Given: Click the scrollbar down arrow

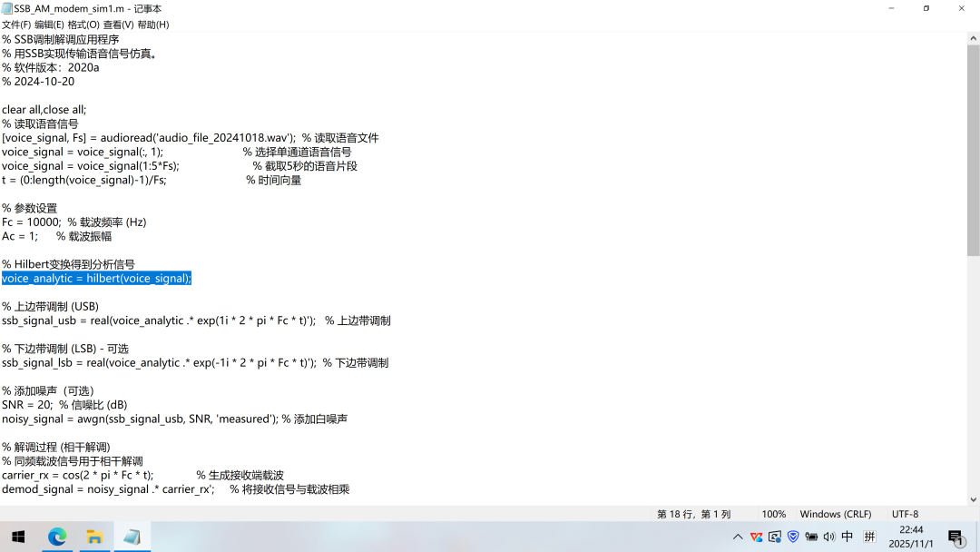Looking at the screenshot, I should click(973, 499).
